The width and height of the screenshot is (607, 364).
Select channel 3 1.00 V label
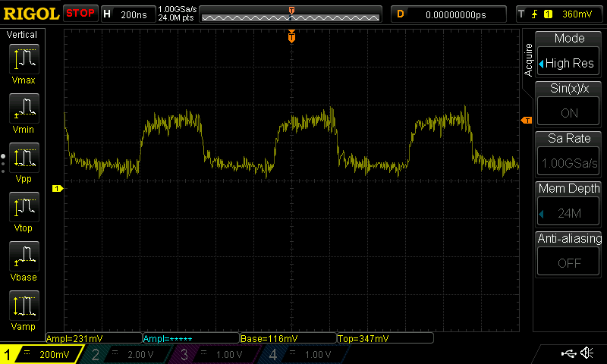click(229, 354)
